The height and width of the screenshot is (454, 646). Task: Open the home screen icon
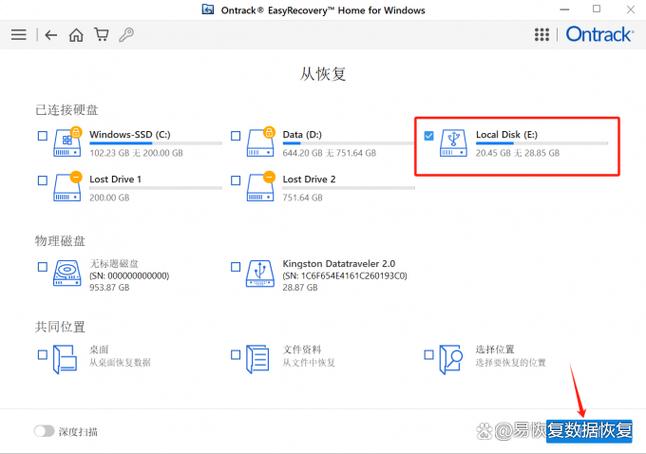pyautogui.click(x=76, y=35)
